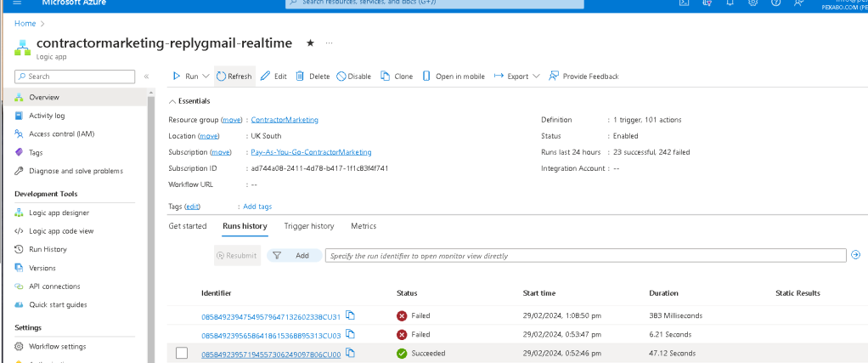Open the notifications bell
The width and height of the screenshot is (868, 363).
pos(730,3)
